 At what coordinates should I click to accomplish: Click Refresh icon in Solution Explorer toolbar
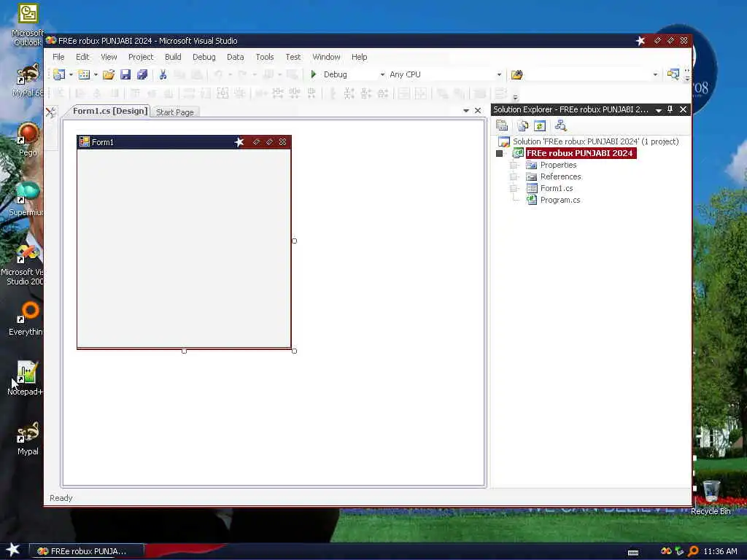(540, 125)
